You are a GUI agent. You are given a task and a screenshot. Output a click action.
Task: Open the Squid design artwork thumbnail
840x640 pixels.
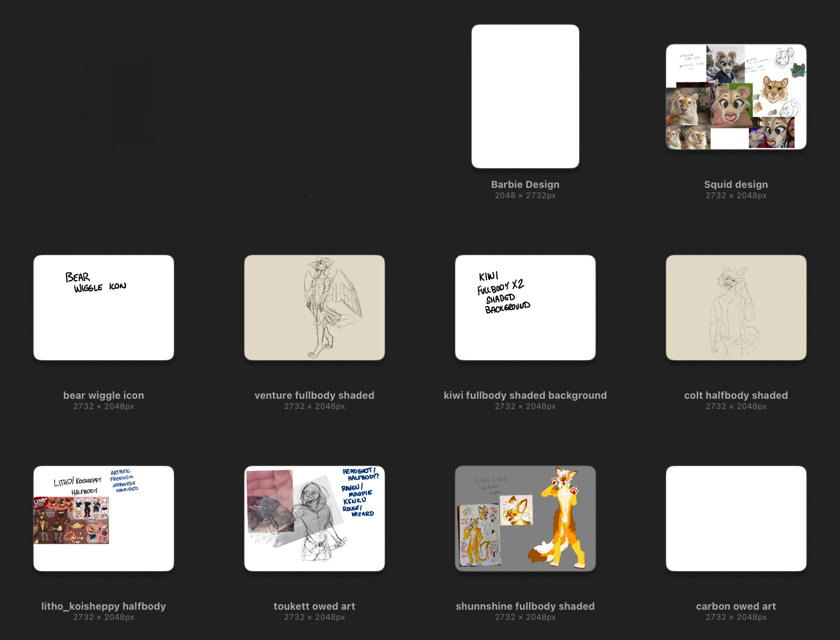(x=736, y=97)
